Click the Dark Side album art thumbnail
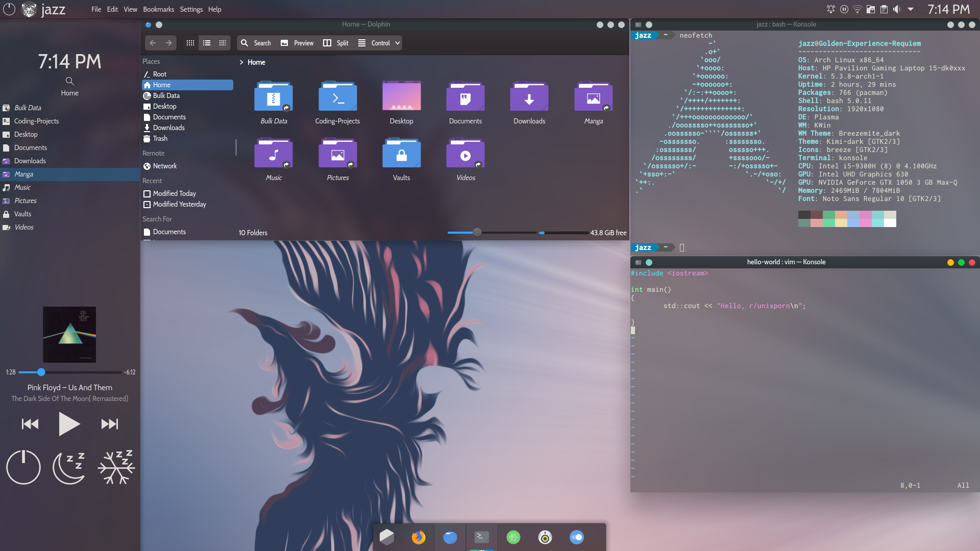980x551 pixels. tap(69, 335)
